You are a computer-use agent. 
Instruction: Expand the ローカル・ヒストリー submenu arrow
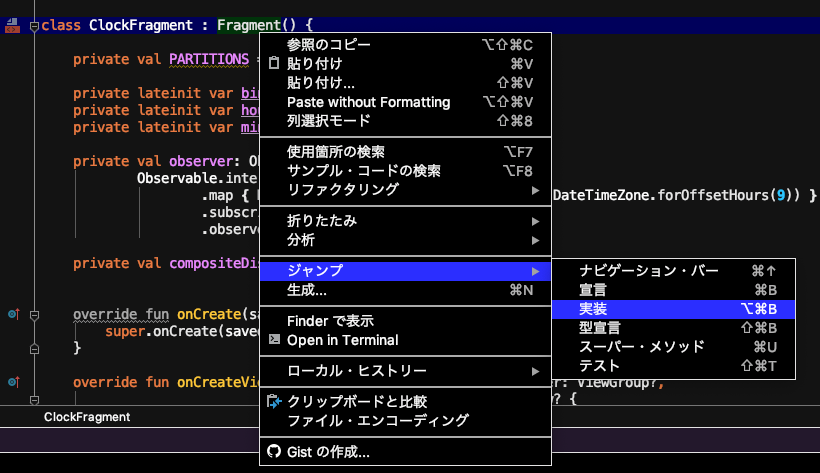pyautogui.click(x=535, y=371)
